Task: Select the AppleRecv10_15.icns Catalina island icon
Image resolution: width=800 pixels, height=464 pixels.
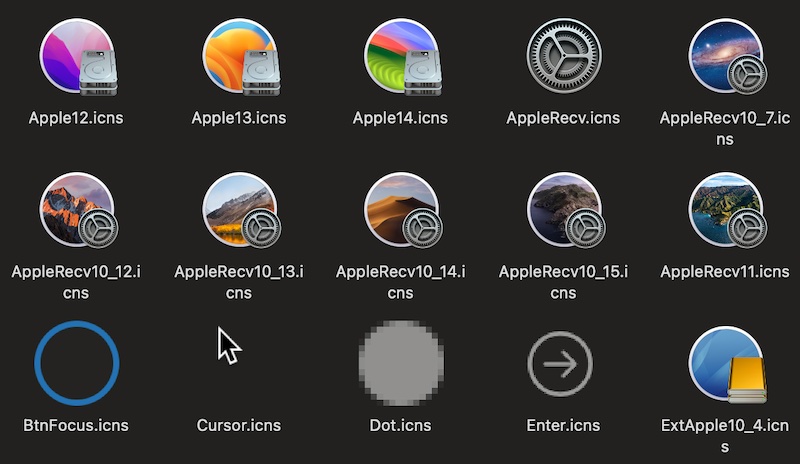Action: pyautogui.click(x=565, y=210)
